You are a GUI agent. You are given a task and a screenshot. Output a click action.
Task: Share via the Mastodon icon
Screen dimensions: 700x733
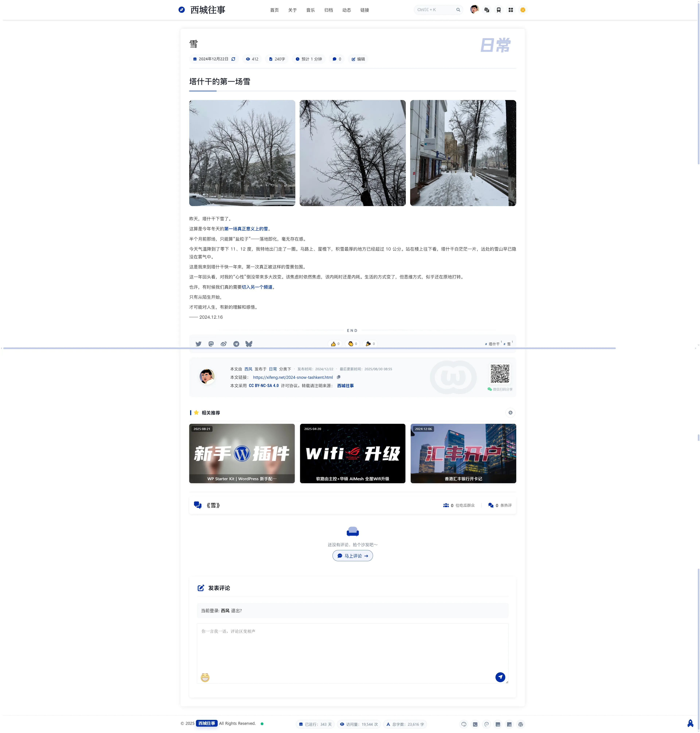[x=211, y=344]
